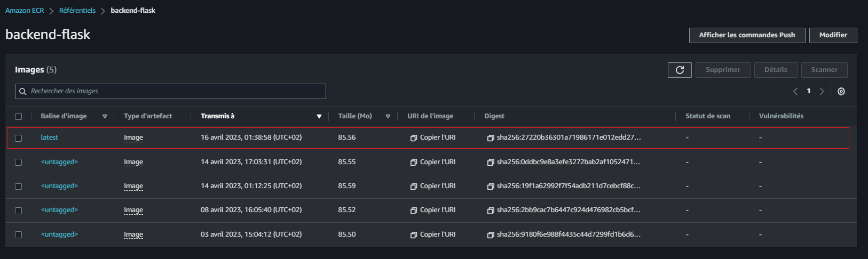Copy digest icon for sha256:19f1a62992f7
Image resolution: width=868 pixels, height=259 pixels.
click(x=491, y=187)
